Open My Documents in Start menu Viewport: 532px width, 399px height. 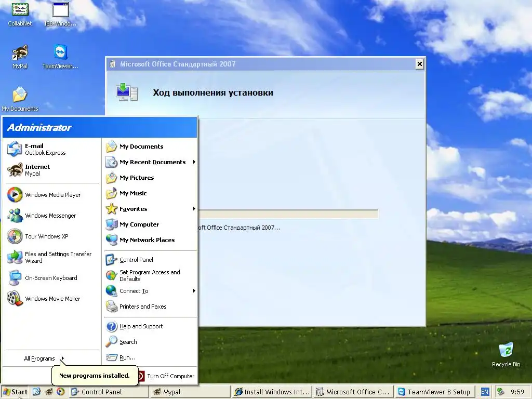click(150, 147)
